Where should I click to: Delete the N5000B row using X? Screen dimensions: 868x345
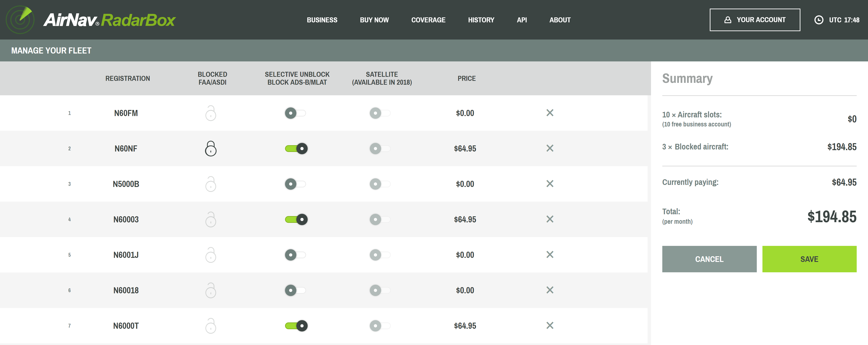pyautogui.click(x=550, y=184)
